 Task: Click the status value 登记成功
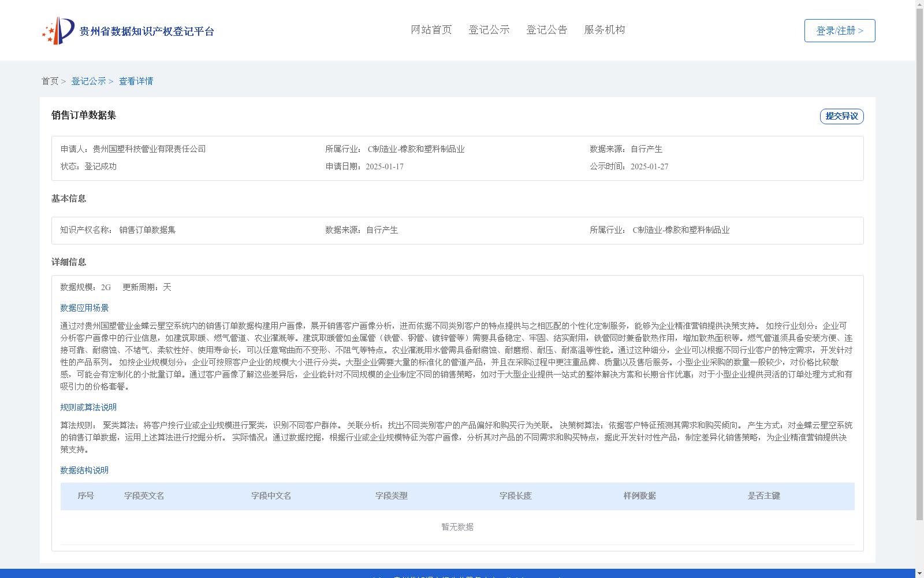coord(100,166)
